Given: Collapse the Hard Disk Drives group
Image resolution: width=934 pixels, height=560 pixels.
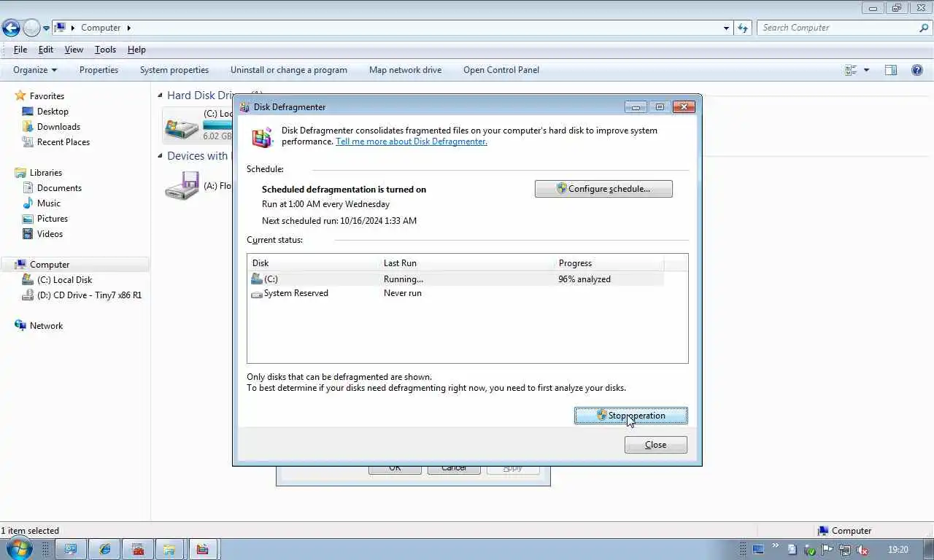Looking at the screenshot, I should tap(161, 95).
